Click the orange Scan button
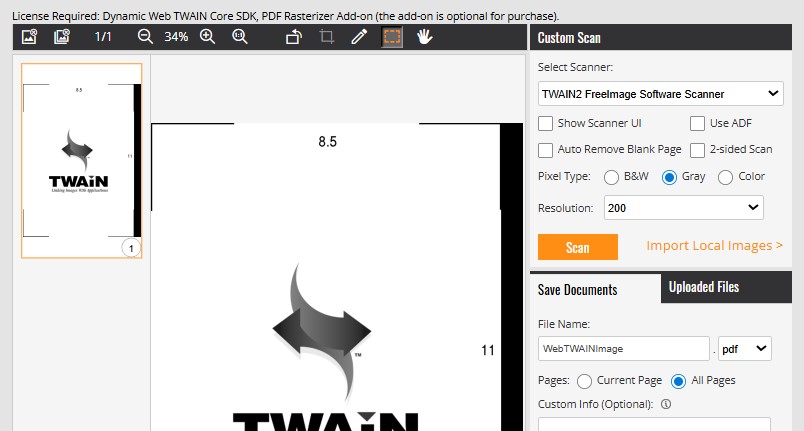 point(577,247)
